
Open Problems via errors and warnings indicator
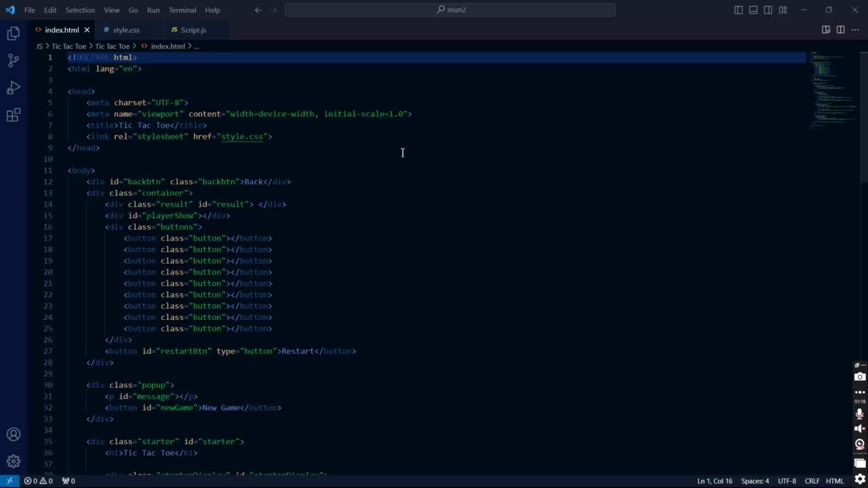[x=39, y=481]
